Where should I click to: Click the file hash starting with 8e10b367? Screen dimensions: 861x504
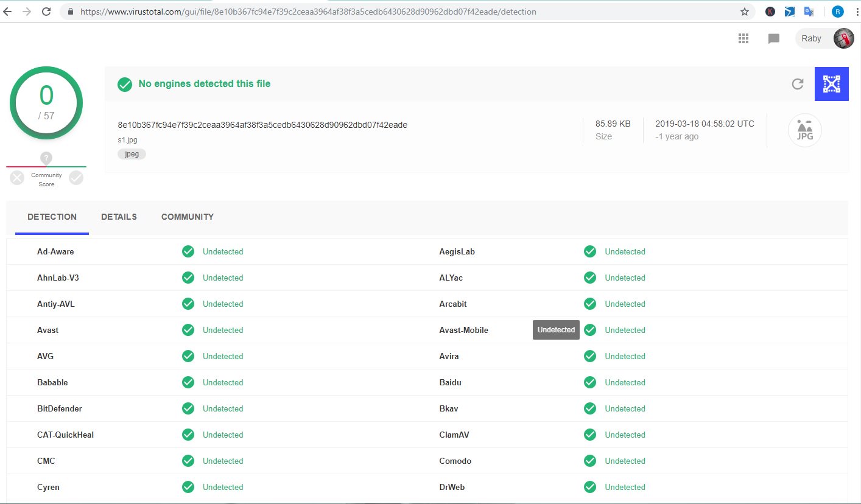[262, 125]
